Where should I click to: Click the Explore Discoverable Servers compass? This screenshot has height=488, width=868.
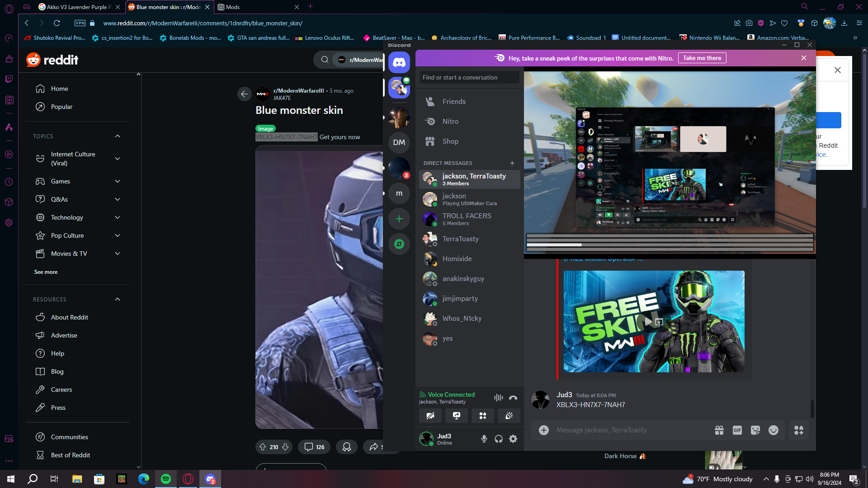pos(399,244)
